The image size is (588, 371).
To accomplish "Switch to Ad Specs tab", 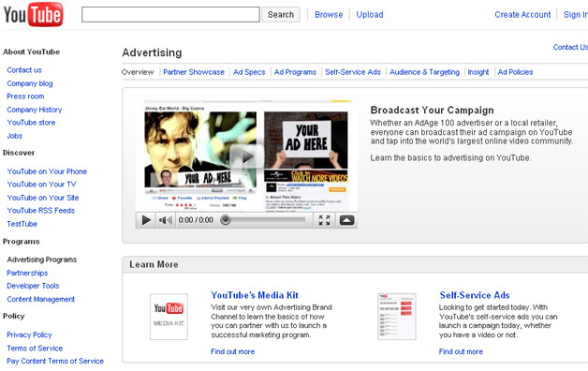I will tap(249, 72).
